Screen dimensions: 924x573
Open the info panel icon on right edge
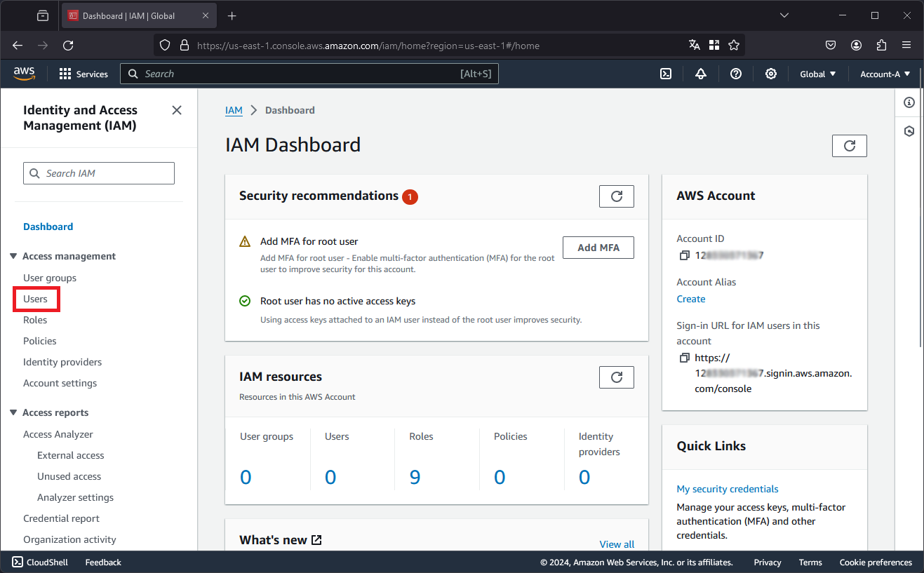tap(909, 102)
